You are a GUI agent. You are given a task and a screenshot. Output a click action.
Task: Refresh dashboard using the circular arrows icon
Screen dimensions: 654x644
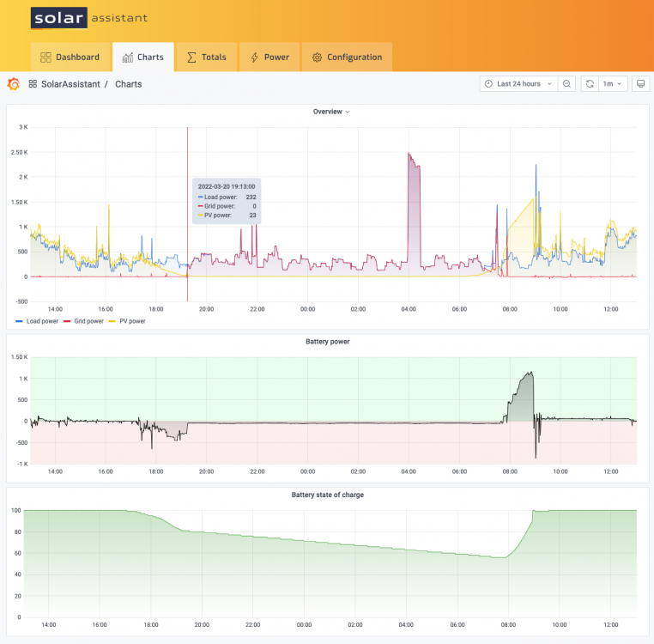point(590,84)
